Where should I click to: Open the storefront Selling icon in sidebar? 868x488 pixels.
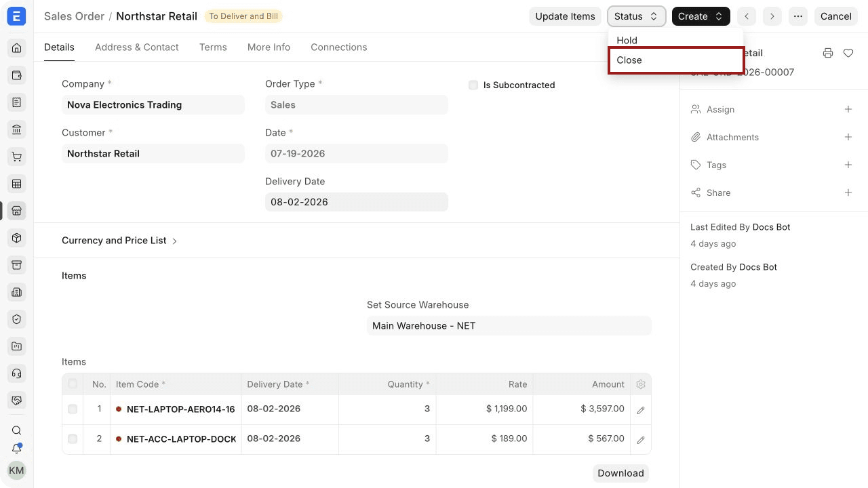tap(17, 211)
